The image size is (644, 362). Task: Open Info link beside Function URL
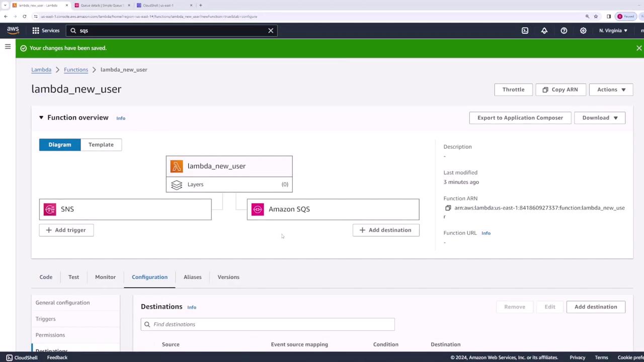486,233
